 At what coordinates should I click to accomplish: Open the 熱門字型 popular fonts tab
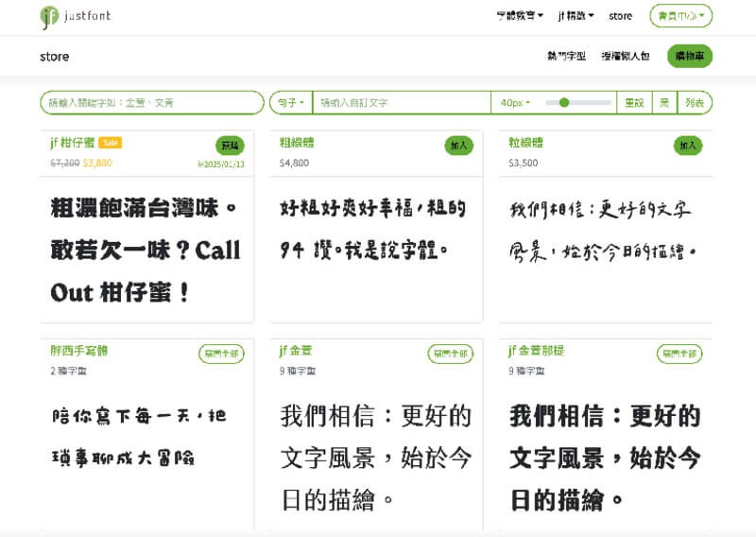point(567,57)
